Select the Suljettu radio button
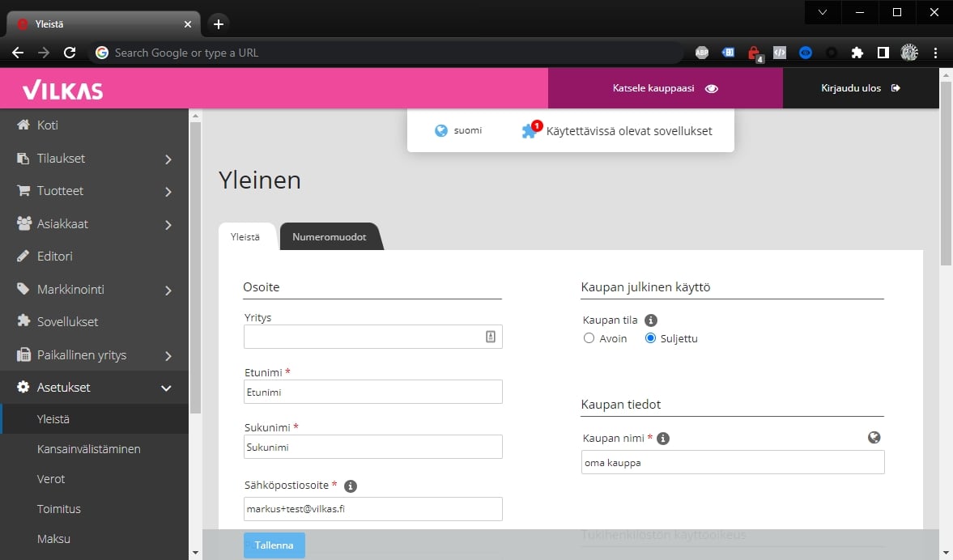Screen dimensions: 953x560 pyautogui.click(x=650, y=338)
